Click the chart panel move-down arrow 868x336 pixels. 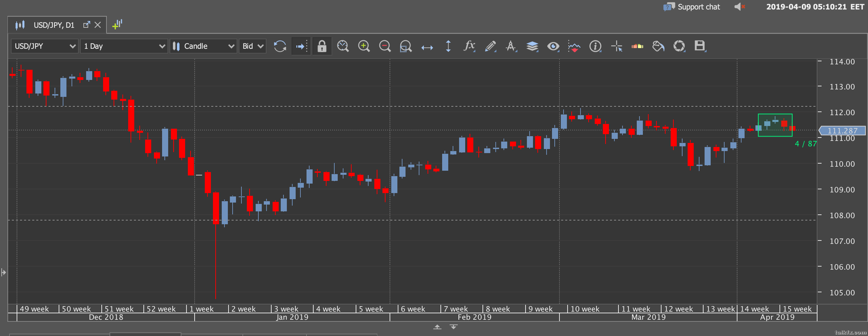click(x=453, y=327)
